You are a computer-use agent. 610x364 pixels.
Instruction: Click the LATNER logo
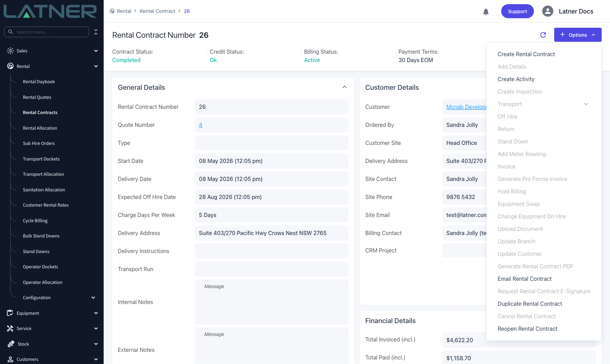pos(50,11)
